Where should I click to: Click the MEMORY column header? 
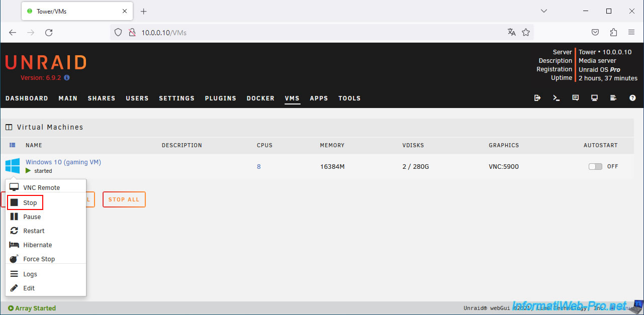(332, 145)
